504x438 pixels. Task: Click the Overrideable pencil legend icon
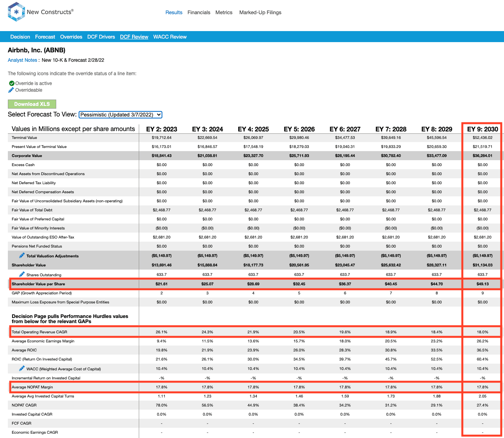[11, 90]
